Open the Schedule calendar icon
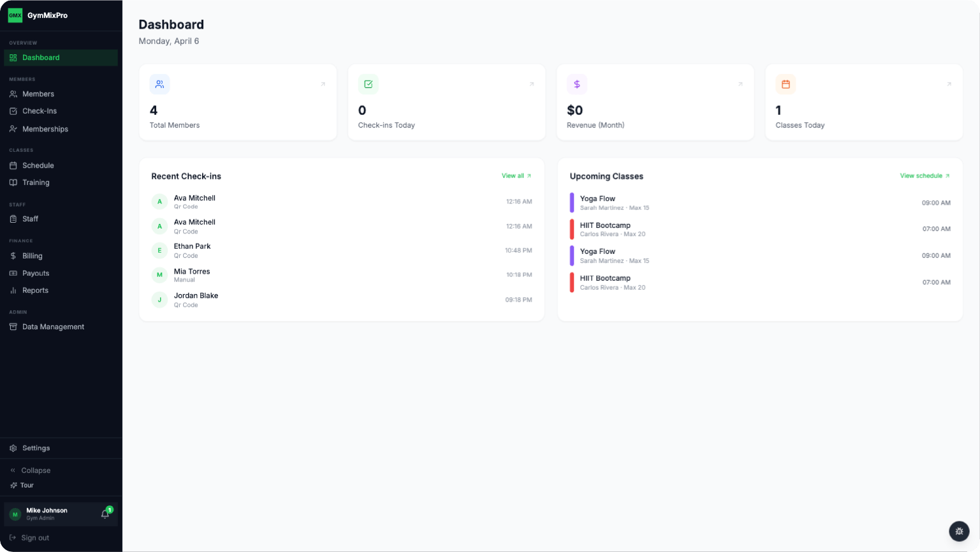The width and height of the screenshot is (980, 552). point(13,165)
